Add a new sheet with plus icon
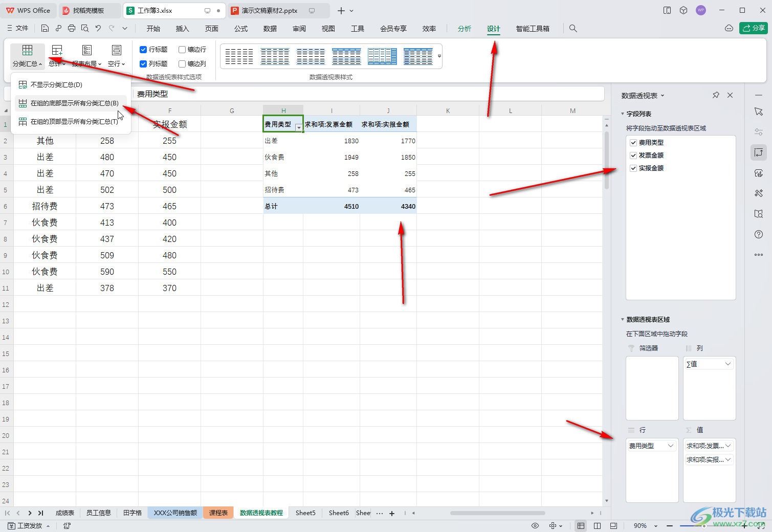The height and width of the screenshot is (532, 772). [x=392, y=513]
